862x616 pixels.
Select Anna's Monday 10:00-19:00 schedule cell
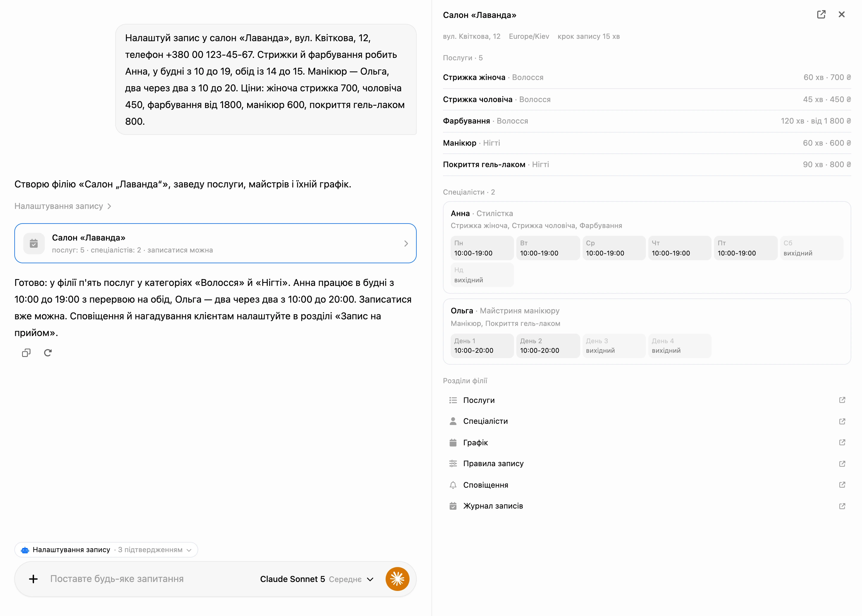point(482,248)
